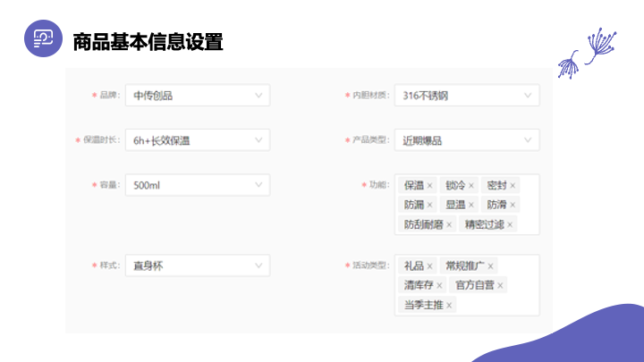Click the 商品基本信息设置 title
This screenshot has height=362, width=644.
pyautogui.click(x=148, y=42)
